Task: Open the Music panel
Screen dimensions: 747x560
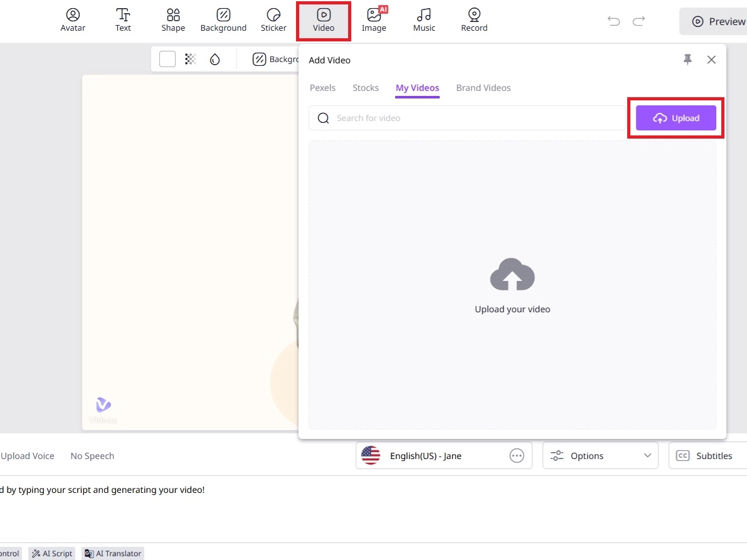Action: tap(424, 20)
